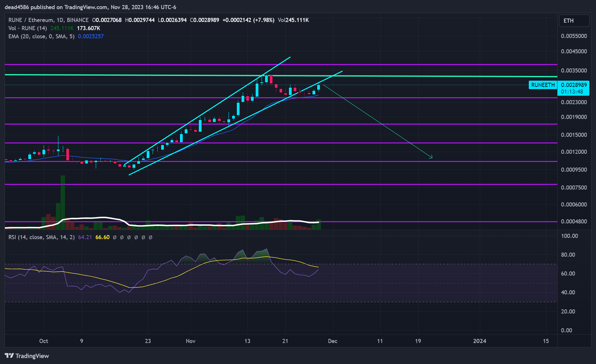The width and height of the screenshot is (596, 364).
Task: Click date label 21 on the time axis
Action: coord(285,341)
